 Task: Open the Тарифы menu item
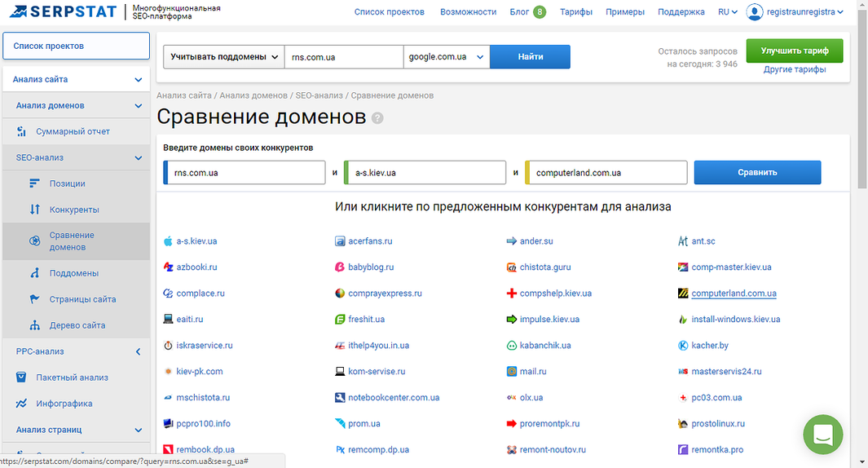coord(575,11)
